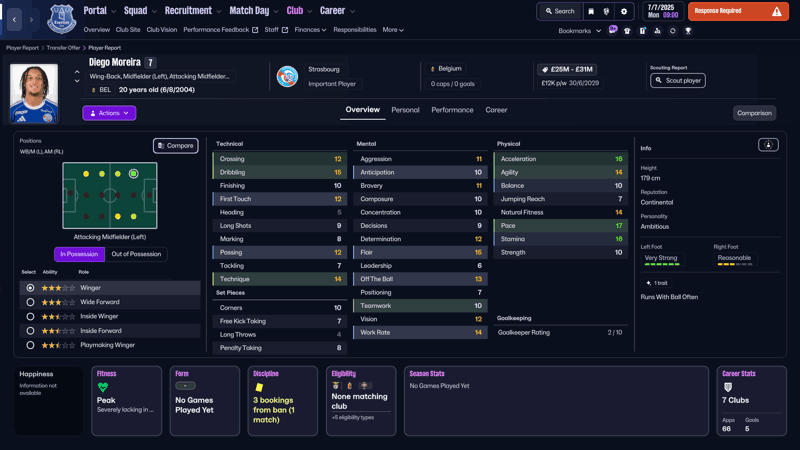Click the Compare button
This screenshot has width=800, height=450.
[x=176, y=145]
